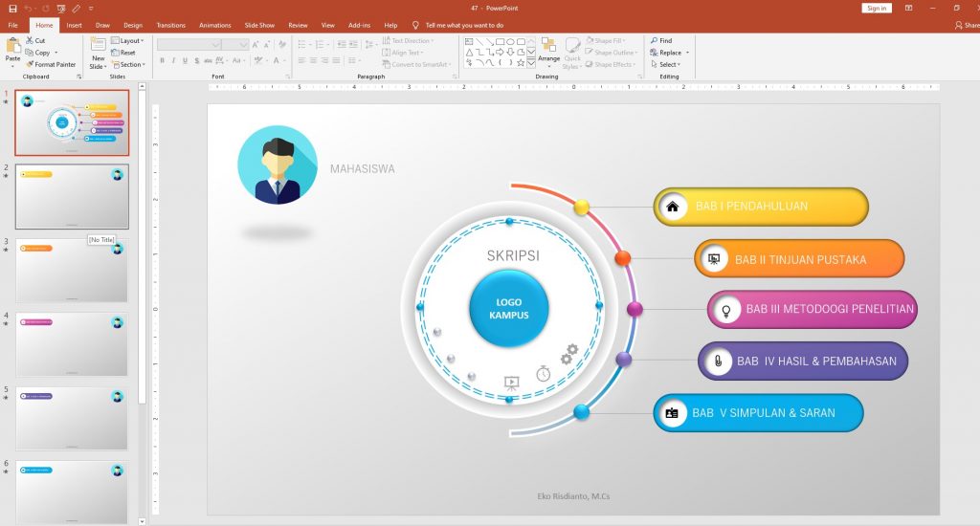Screen dimensions: 980x526
Task: Add a New Slide from the ribbon
Action: (99, 54)
